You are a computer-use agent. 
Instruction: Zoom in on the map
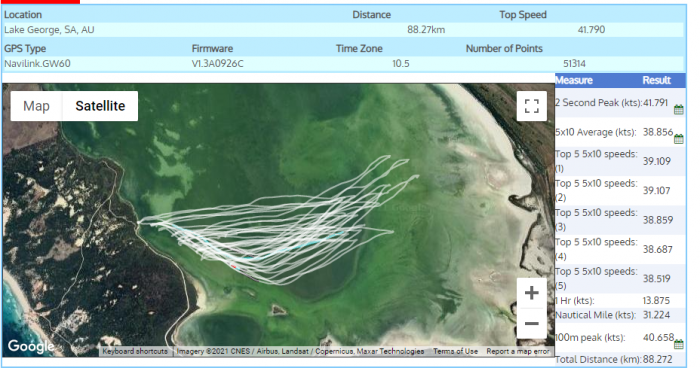point(531,293)
